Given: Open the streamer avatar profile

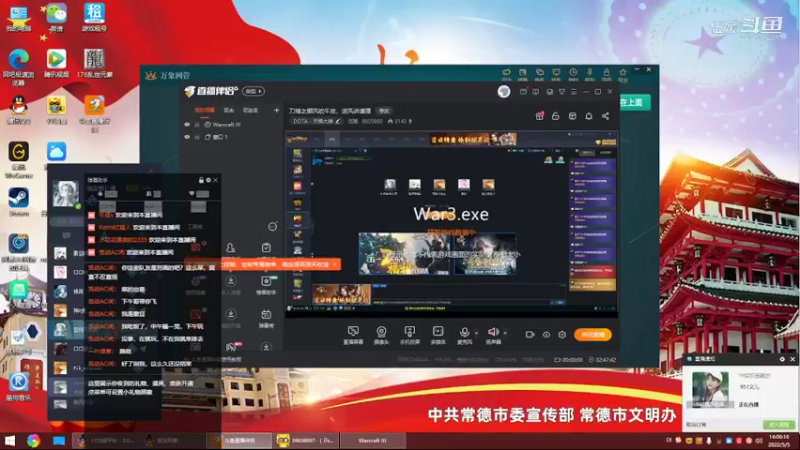Looking at the screenshot, I should (x=504, y=91).
